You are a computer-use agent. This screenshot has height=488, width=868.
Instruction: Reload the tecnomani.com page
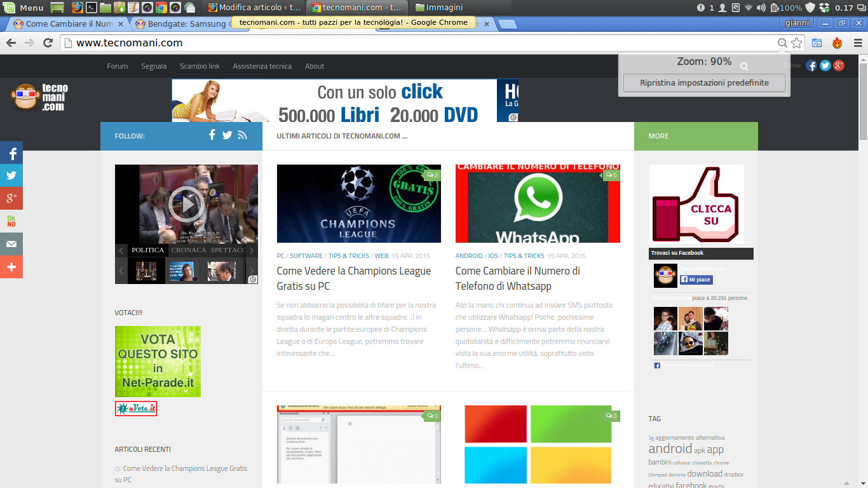(x=48, y=43)
